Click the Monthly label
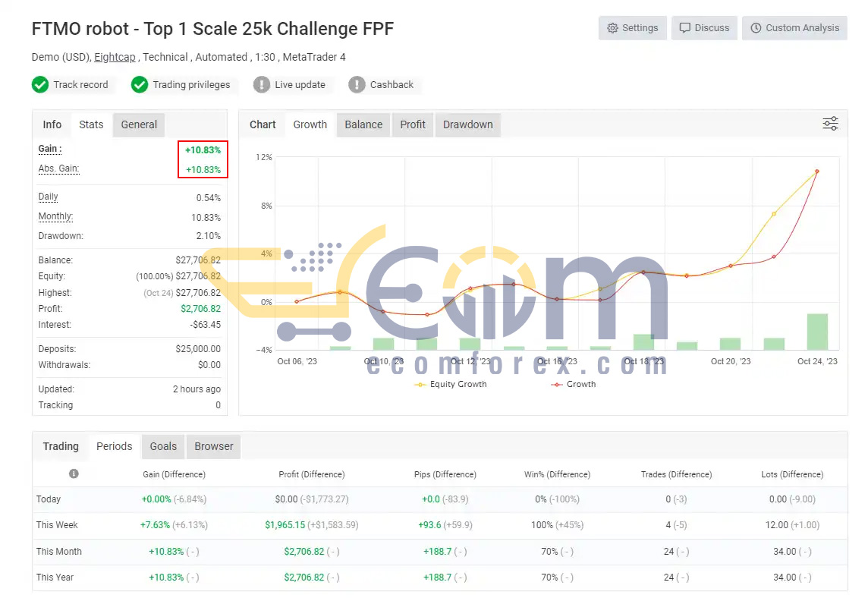This screenshot has width=868, height=598. click(x=55, y=216)
